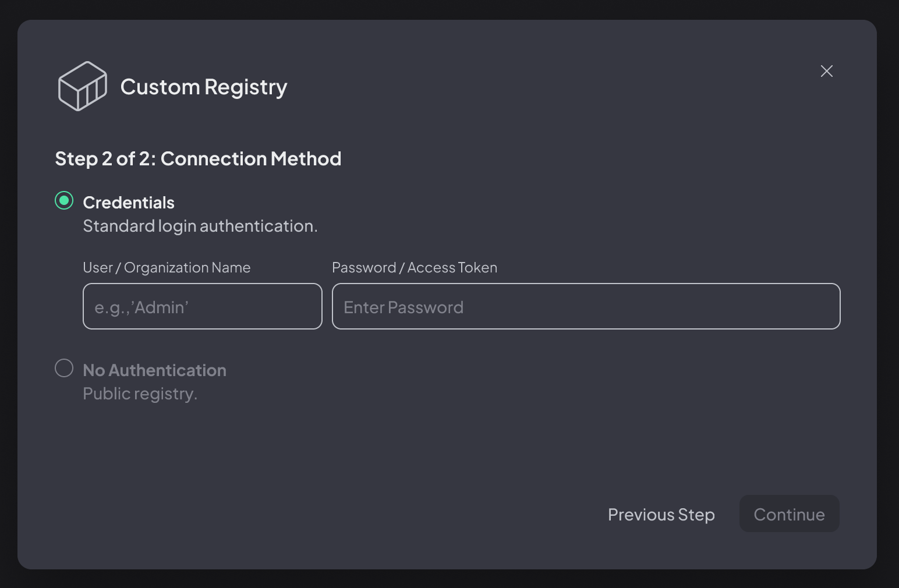Click the Custom Registry cube icon
Viewport: 899px width, 588px height.
click(82, 86)
